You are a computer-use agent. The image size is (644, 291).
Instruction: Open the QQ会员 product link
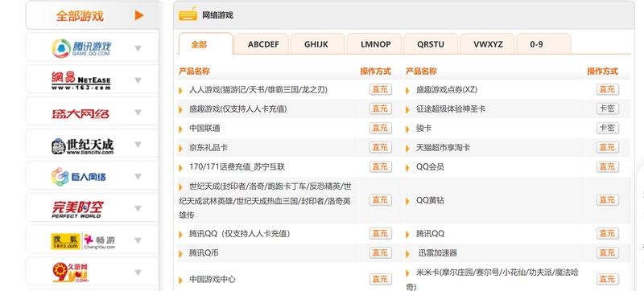(x=430, y=167)
